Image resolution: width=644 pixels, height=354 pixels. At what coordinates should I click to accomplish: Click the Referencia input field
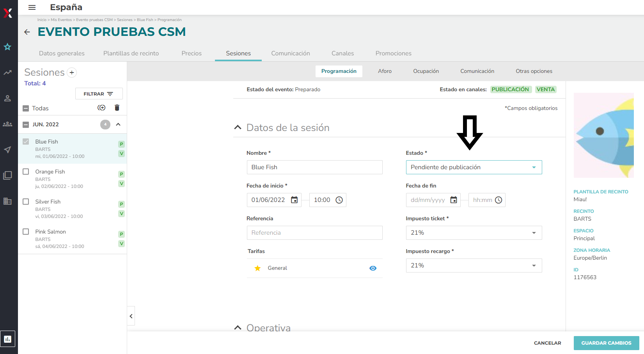click(315, 233)
